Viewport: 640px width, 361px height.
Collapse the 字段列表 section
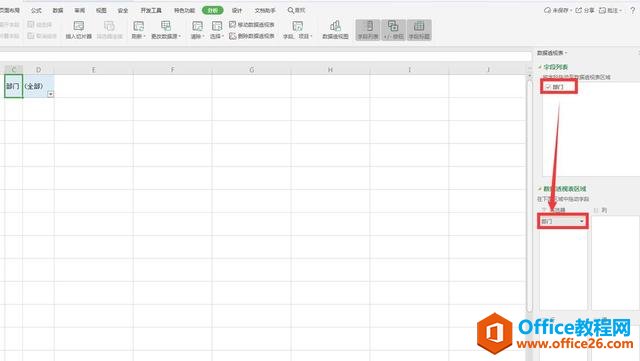[540, 67]
